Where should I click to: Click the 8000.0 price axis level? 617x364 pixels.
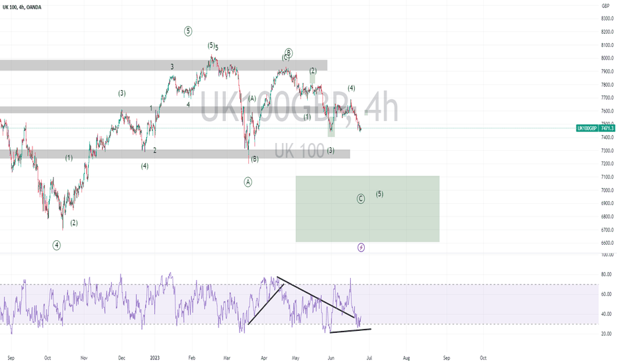click(607, 58)
